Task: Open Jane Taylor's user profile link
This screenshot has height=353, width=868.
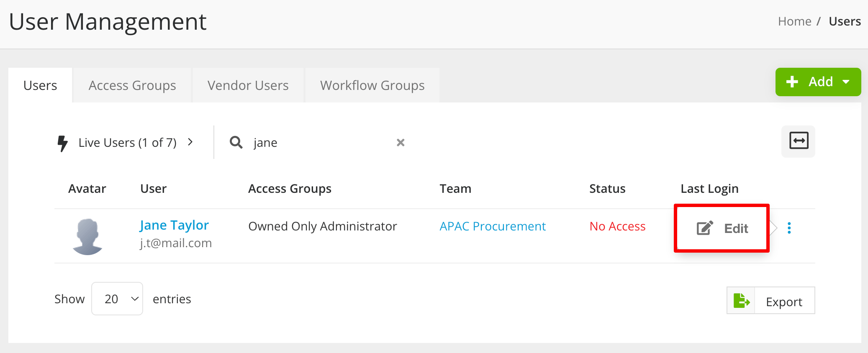Action: tap(174, 225)
